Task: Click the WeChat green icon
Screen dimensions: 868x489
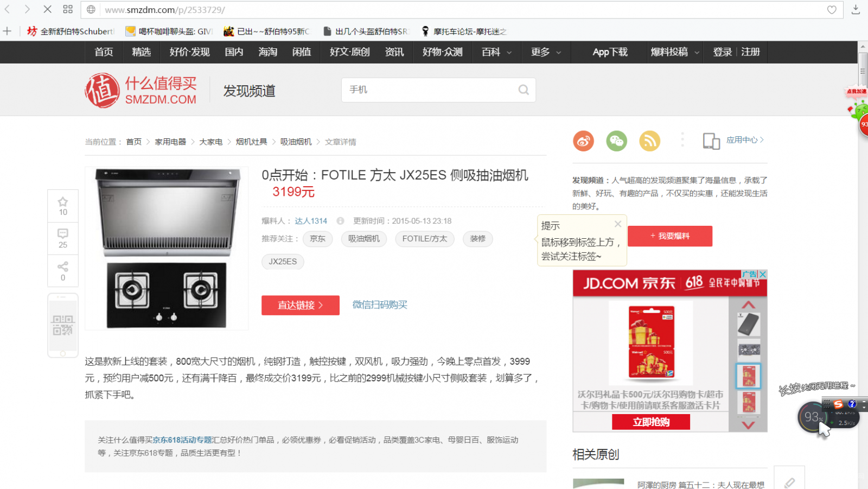Action: click(616, 141)
